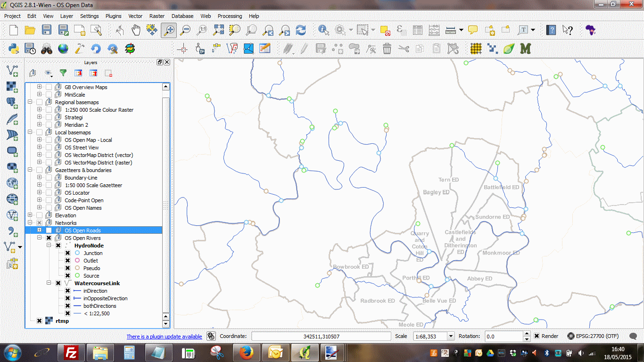Click the Measure ruler tool
Screen dimensions: 644x362
pos(451,30)
